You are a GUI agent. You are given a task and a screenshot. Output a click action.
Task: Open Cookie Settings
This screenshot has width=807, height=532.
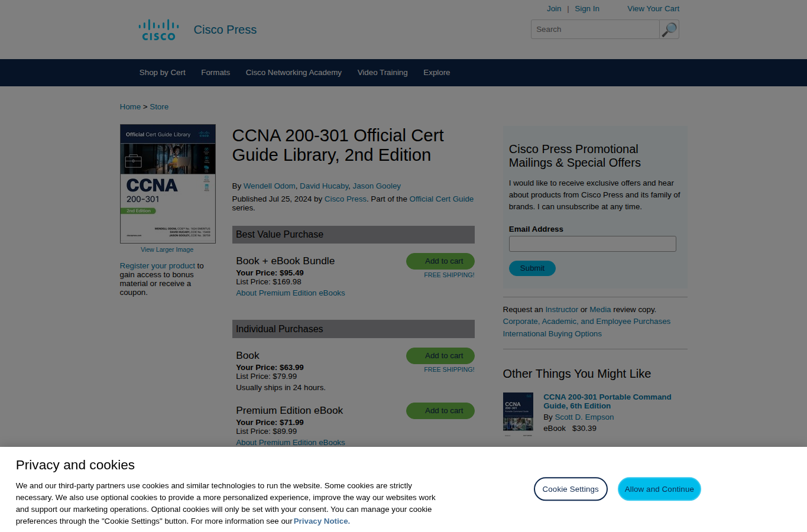coord(571,489)
